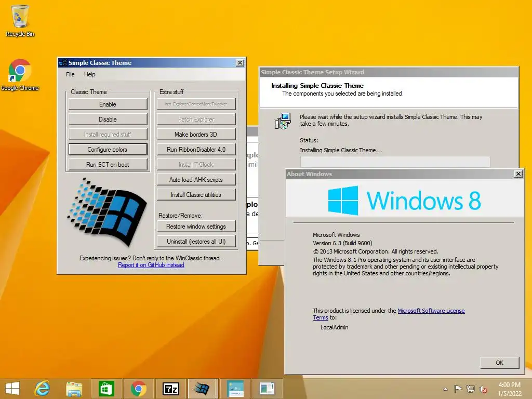Image resolution: width=532 pixels, height=399 pixels.
Task: Click the Windows 8 logo in About Windows
Action: (404, 200)
